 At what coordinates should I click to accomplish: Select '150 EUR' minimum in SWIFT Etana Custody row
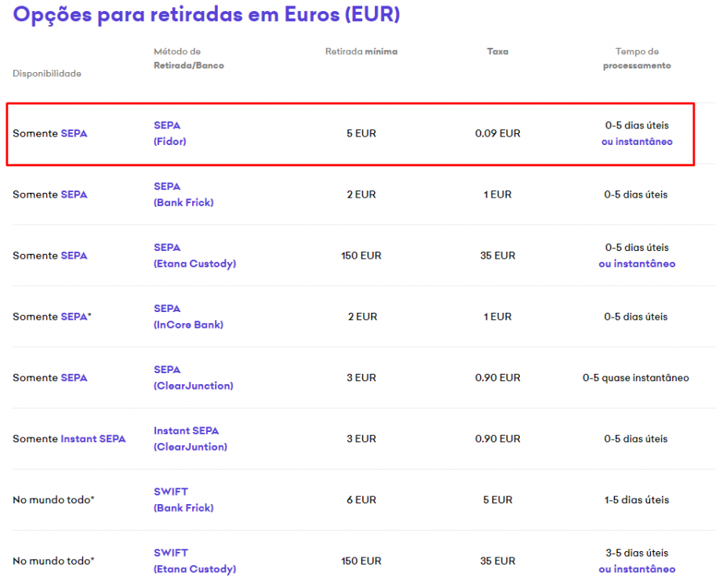tap(361, 561)
